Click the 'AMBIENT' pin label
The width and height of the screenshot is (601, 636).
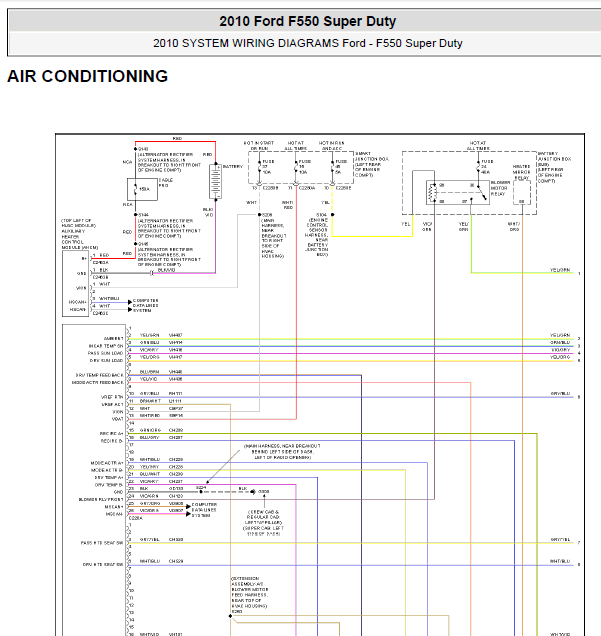(x=113, y=338)
